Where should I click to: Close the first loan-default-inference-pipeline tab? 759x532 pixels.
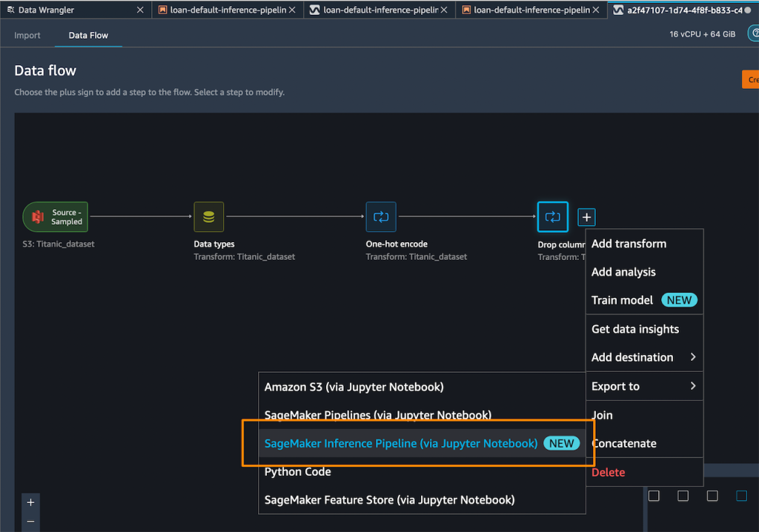pyautogui.click(x=292, y=10)
